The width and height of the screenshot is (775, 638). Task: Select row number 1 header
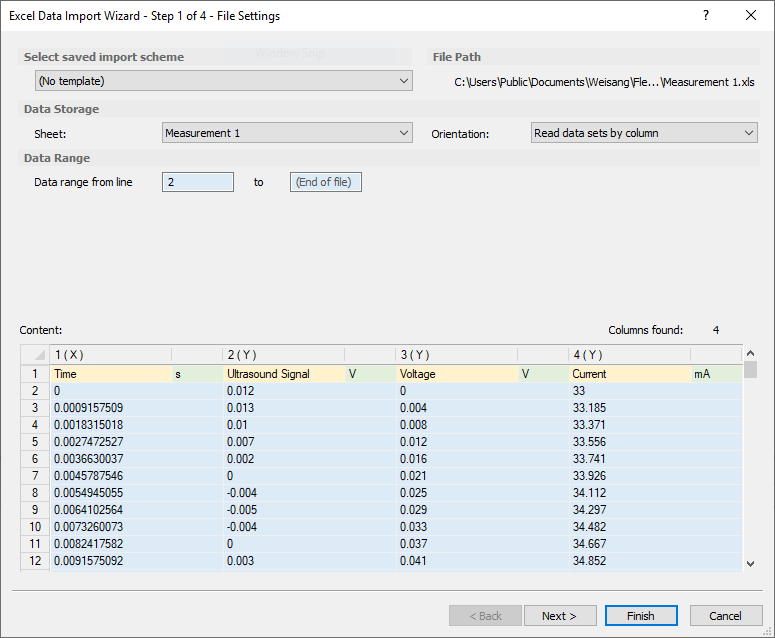(x=35, y=374)
